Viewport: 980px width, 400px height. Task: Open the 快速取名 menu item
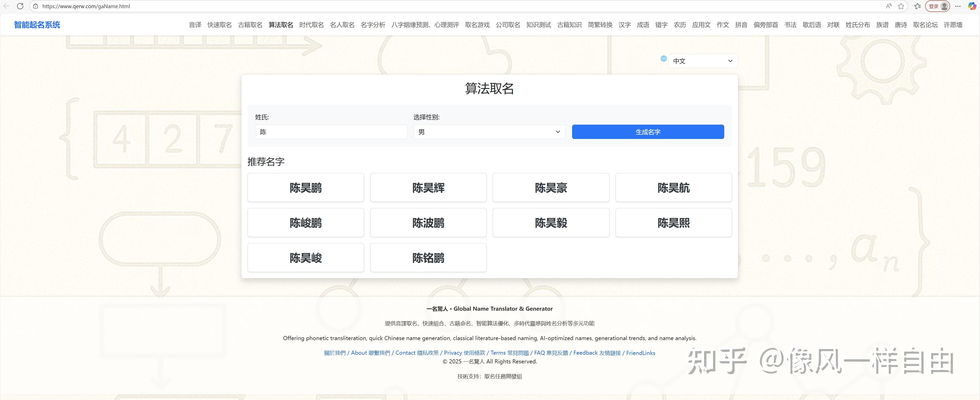click(x=219, y=25)
